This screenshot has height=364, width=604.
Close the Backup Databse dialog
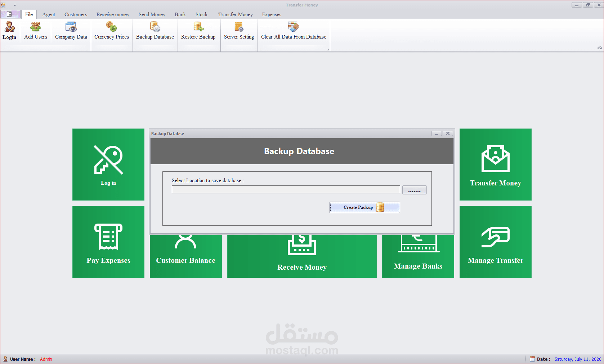tap(448, 134)
